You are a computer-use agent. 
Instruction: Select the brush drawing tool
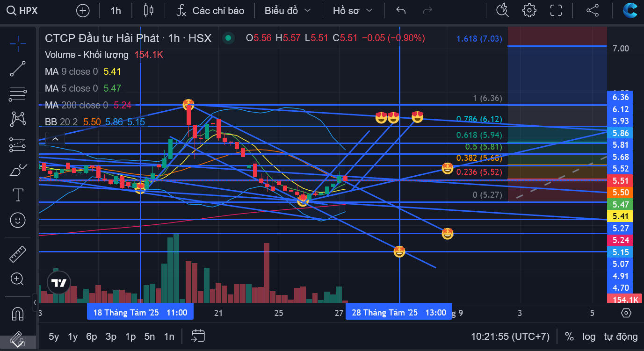[18, 170]
